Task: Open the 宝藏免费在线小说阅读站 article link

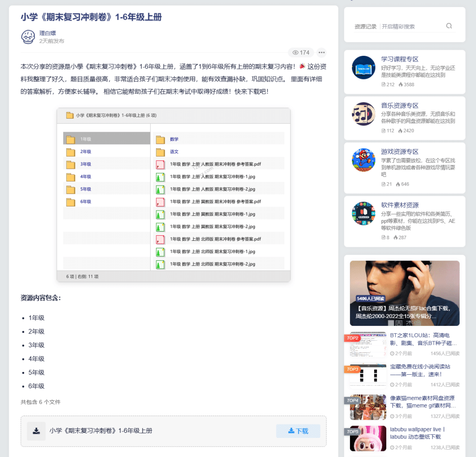Action: click(420, 370)
